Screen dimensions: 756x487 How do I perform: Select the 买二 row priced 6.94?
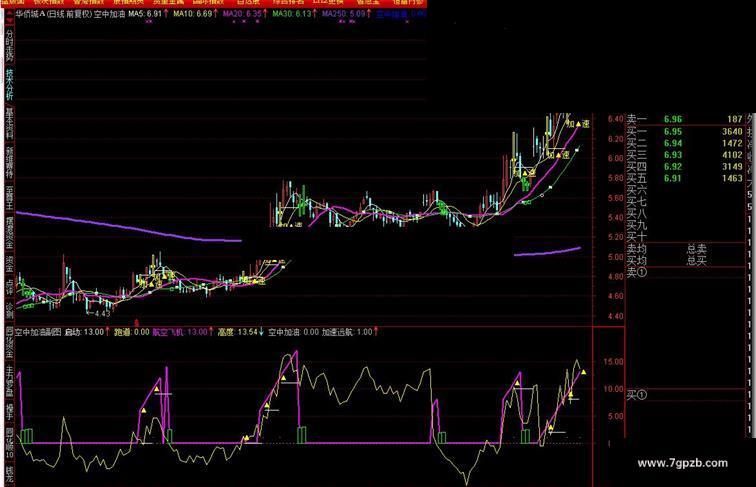click(x=685, y=143)
